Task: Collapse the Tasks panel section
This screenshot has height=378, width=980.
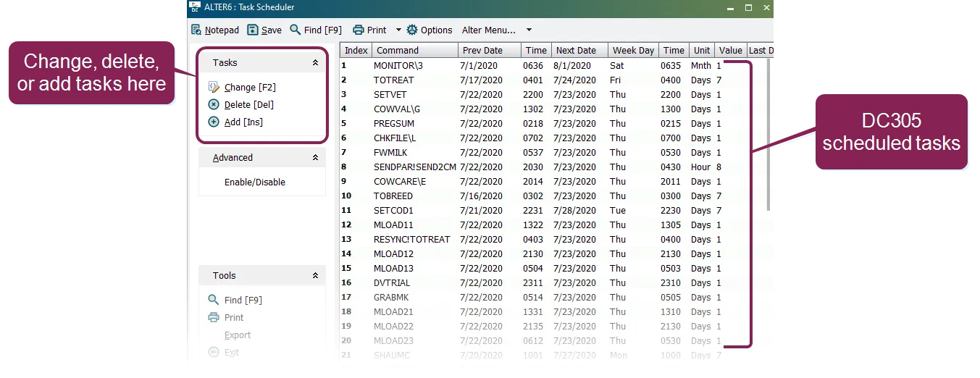Action: click(x=315, y=63)
